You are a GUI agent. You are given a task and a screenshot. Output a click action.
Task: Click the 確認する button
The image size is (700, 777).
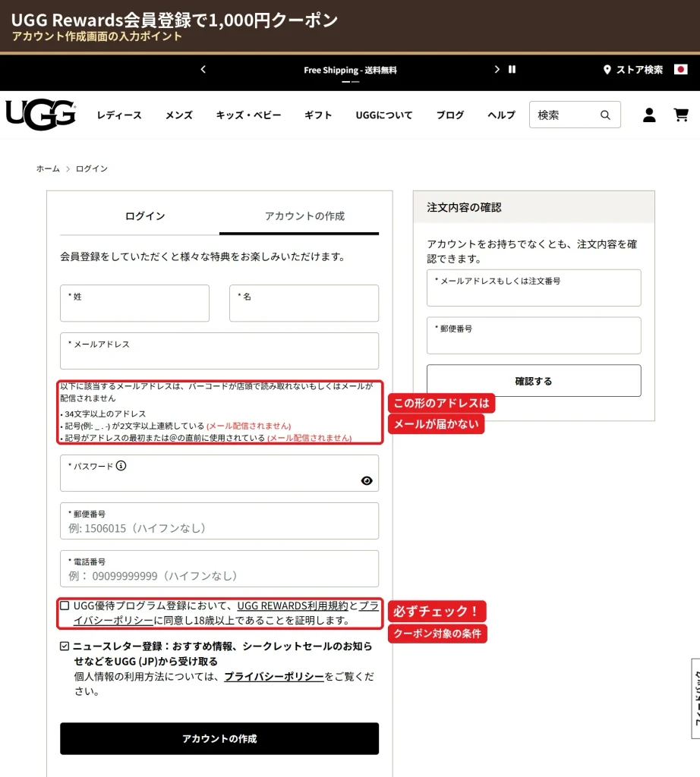tap(534, 381)
